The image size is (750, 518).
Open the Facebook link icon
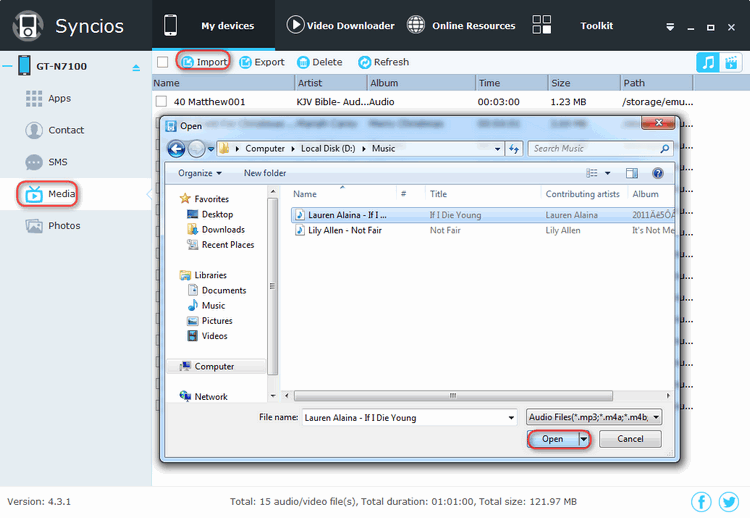[701, 502]
